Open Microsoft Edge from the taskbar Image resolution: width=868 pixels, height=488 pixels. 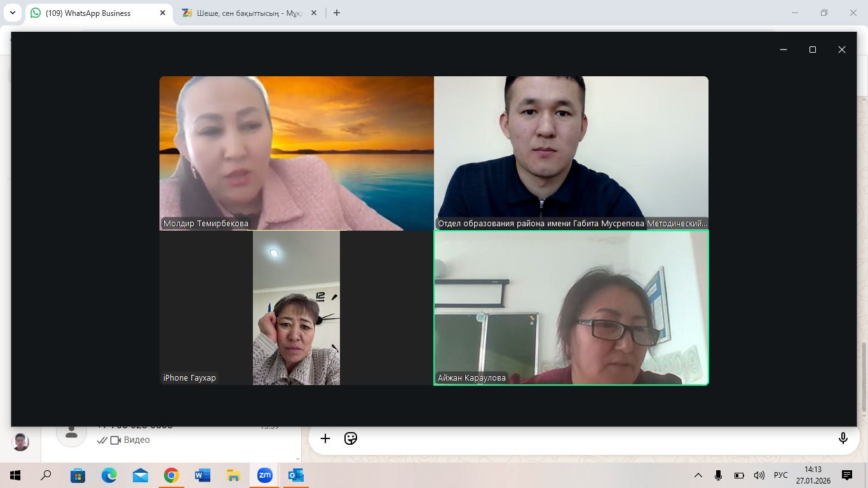109,475
